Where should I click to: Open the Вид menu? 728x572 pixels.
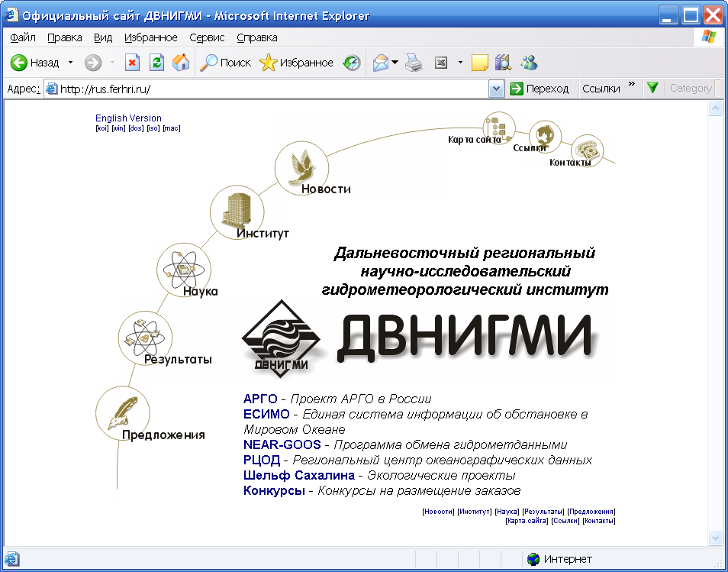103,37
